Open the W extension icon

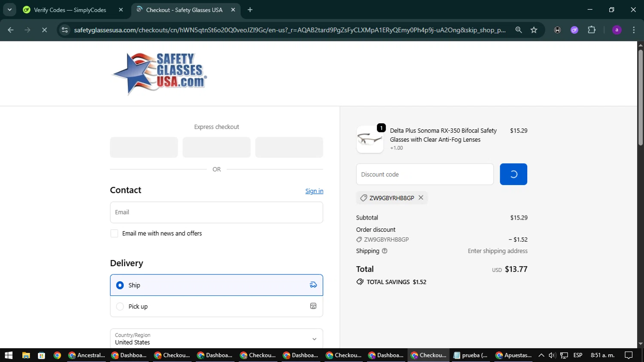(557, 30)
